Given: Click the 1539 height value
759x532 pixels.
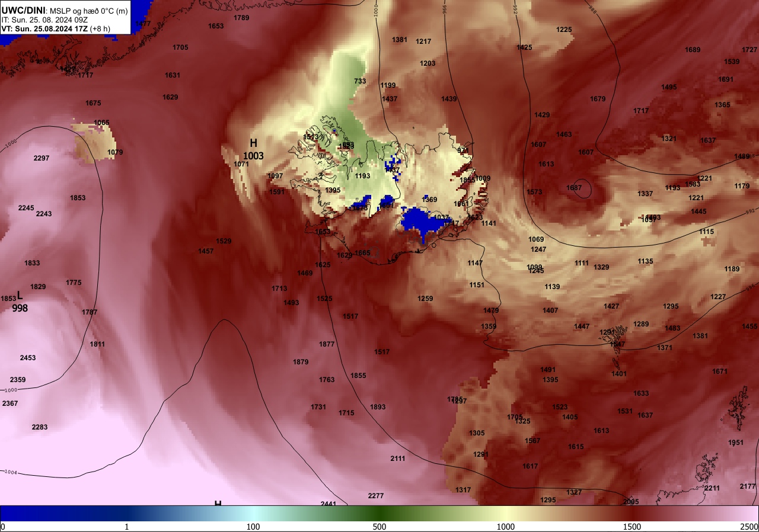Looking at the screenshot, I should [732, 62].
